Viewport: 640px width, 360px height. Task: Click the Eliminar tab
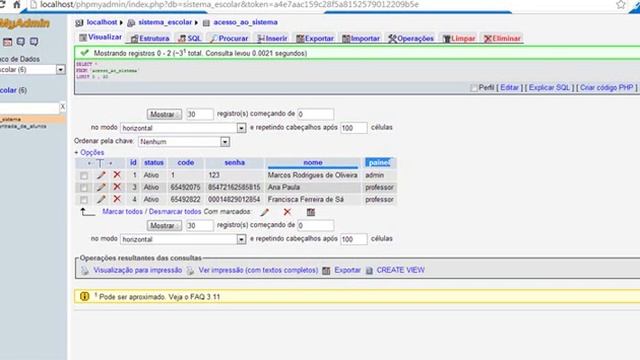coord(502,38)
